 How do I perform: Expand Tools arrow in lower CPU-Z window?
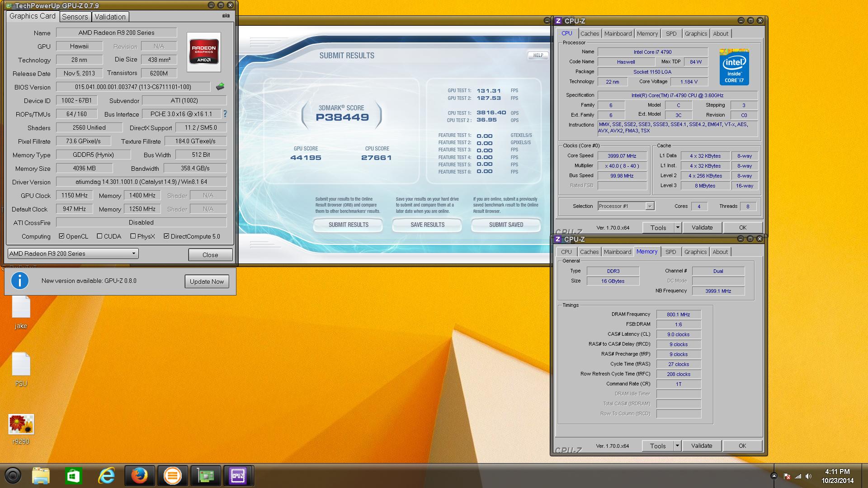coord(677,446)
